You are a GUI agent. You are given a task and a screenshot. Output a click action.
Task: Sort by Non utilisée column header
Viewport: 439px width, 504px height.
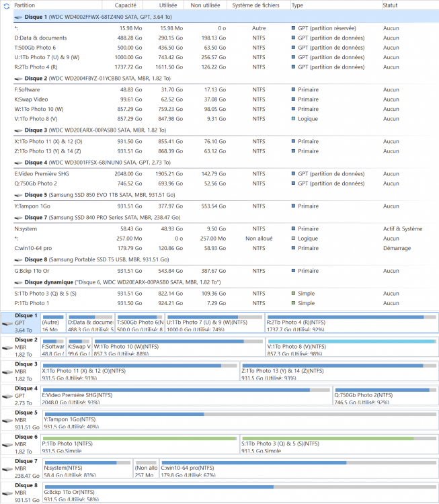click(206, 5)
